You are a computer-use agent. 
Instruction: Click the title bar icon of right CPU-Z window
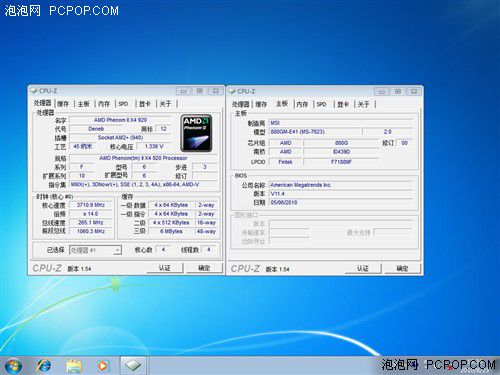(x=232, y=91)
